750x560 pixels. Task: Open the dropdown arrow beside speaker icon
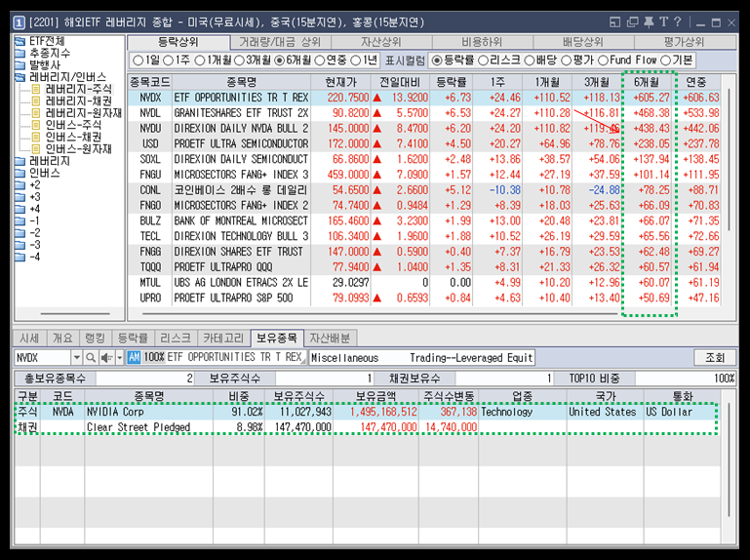120,357
